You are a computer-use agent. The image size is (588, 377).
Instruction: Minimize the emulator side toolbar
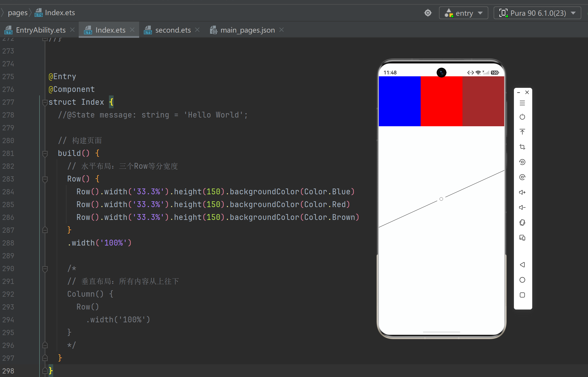[x=519, y=93]
